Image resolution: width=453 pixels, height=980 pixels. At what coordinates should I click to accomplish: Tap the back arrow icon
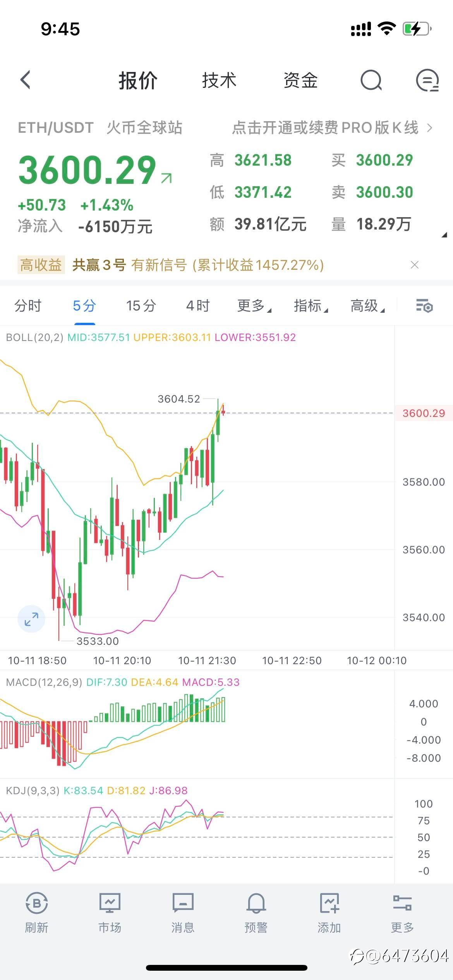(x=26, y=80)
